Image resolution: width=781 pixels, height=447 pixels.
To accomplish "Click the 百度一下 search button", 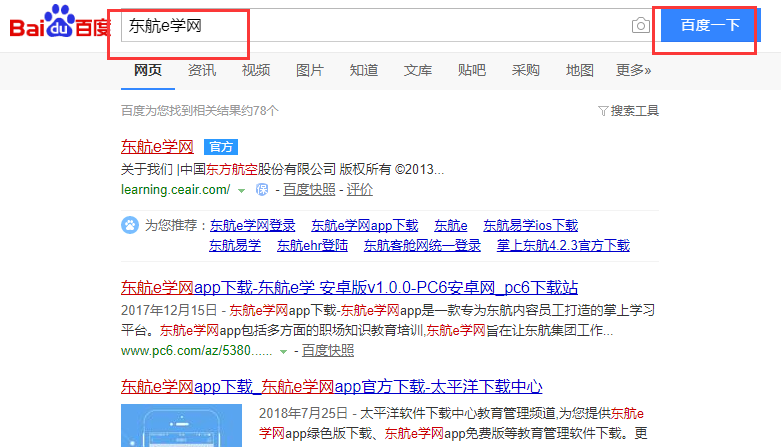I will 710,25.
